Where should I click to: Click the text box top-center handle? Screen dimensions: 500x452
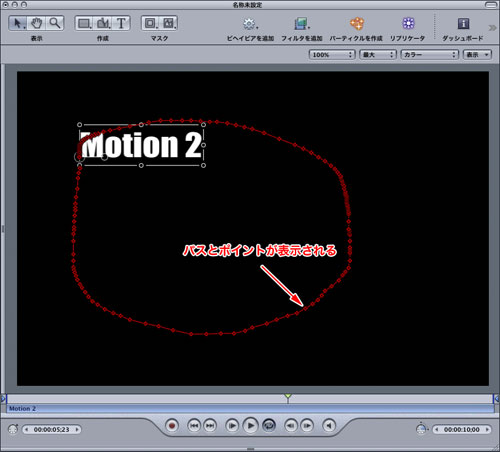coord(141,125)
